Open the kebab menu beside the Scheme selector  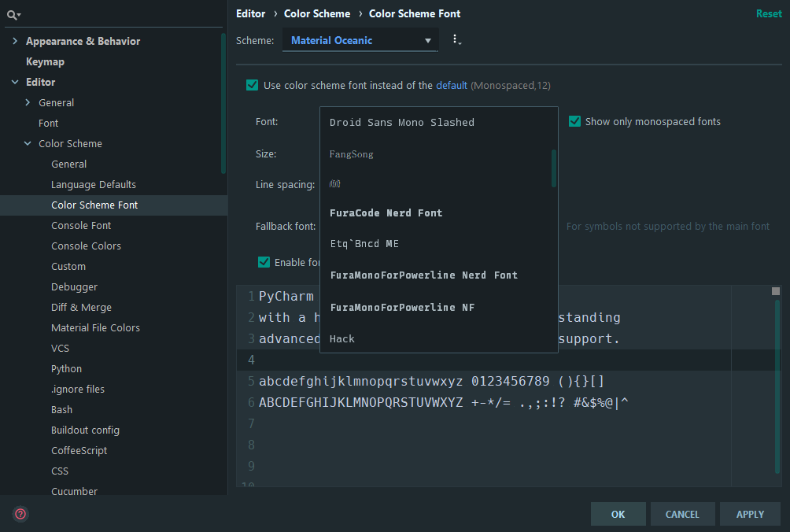[456, 40]
